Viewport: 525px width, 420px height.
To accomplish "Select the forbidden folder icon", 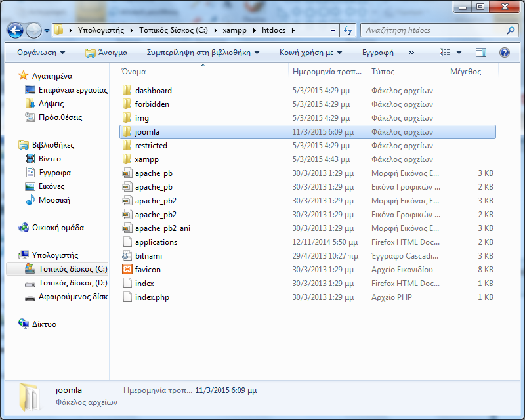I will point(127,104).
